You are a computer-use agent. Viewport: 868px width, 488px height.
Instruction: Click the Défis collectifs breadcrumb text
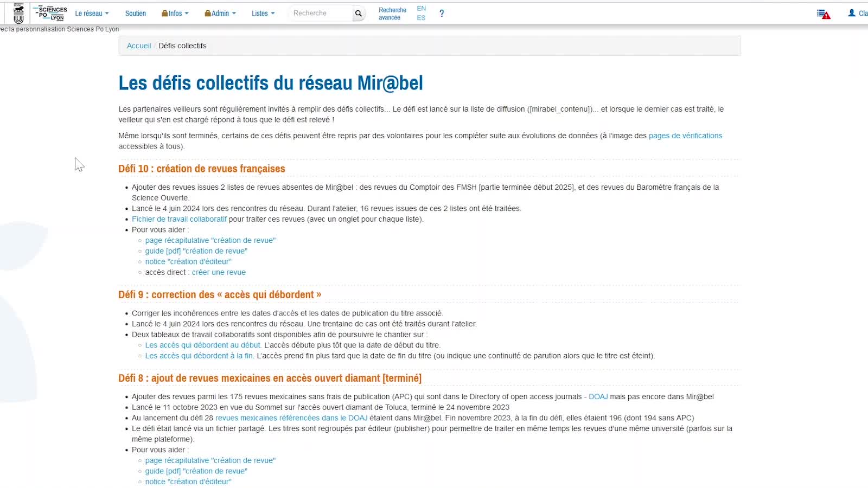(x=182, y=46)
